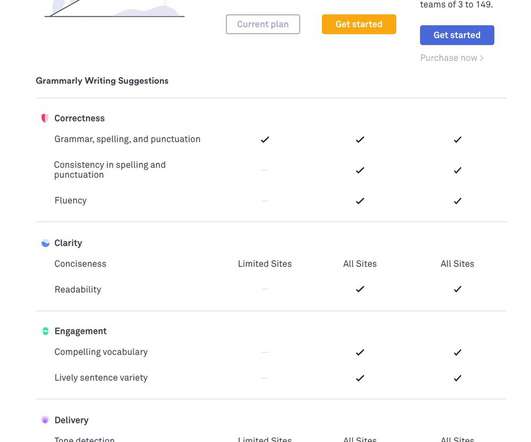Click the red Correctness shield icon
Screen dimensions: 531x442
coord(44,118)
